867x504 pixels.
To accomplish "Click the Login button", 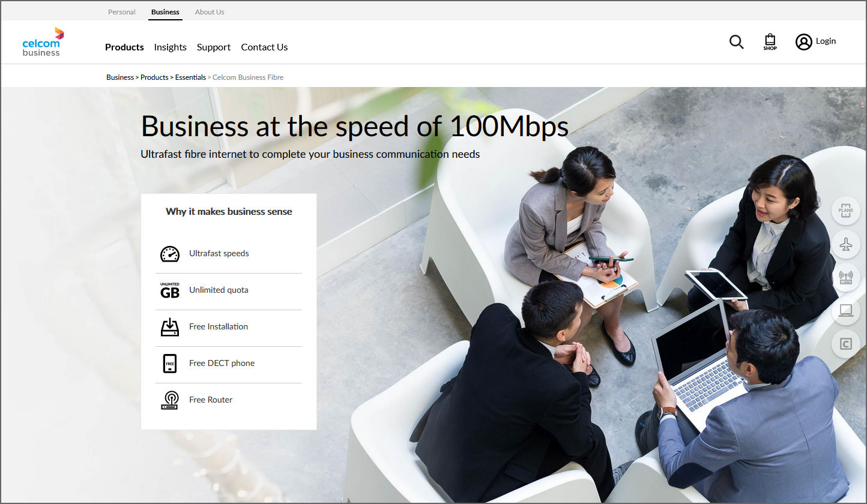I will pos(826,41).
